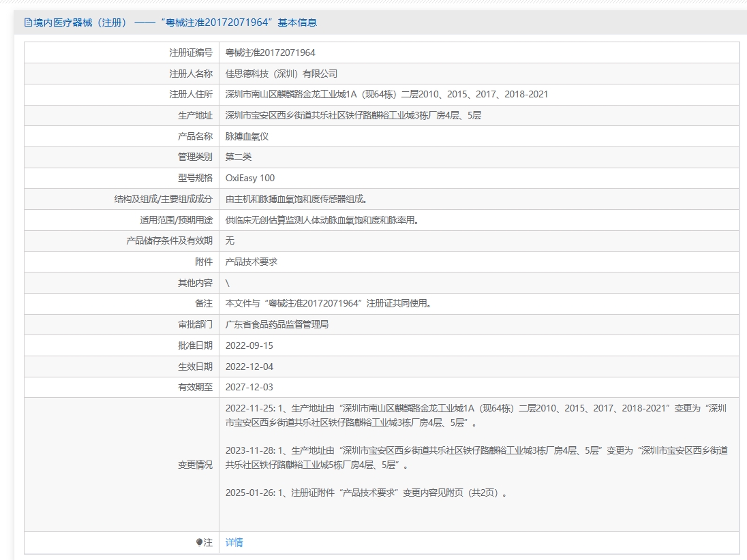Click the 第二类 management category value
This screenshot has height=560, width=747.
click(238, 157)
